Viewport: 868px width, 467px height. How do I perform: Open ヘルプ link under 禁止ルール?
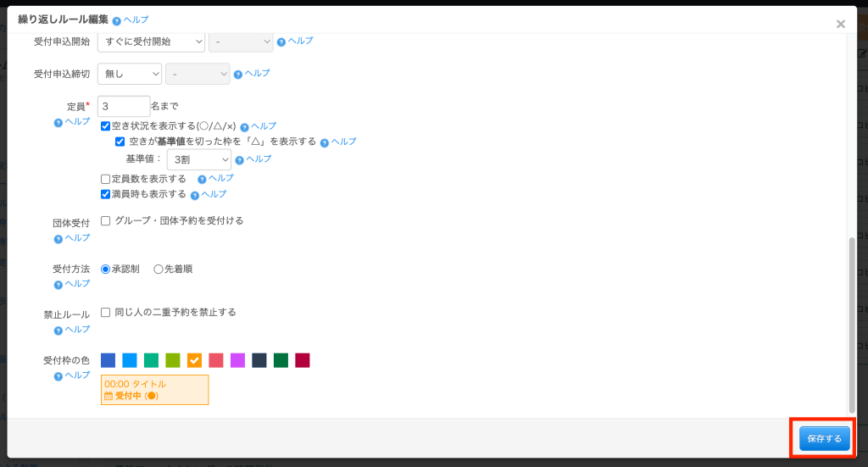pyautogui.click(x=71, y=330)
